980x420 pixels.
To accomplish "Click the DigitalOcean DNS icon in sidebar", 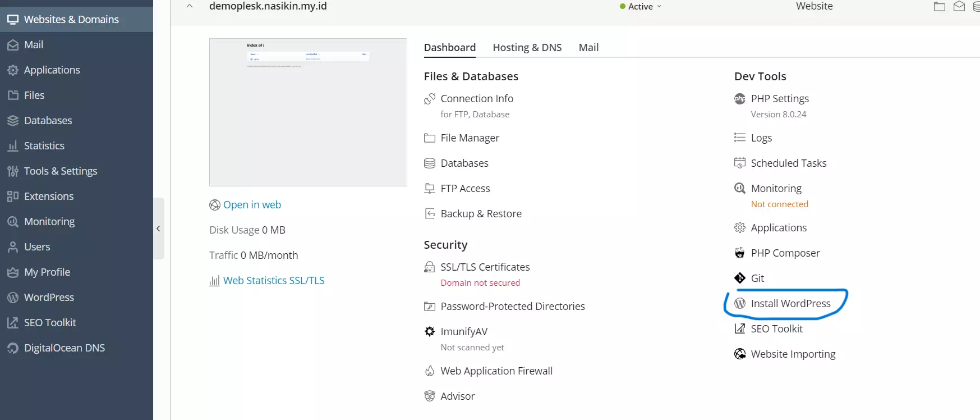I will tap(13, 348).
